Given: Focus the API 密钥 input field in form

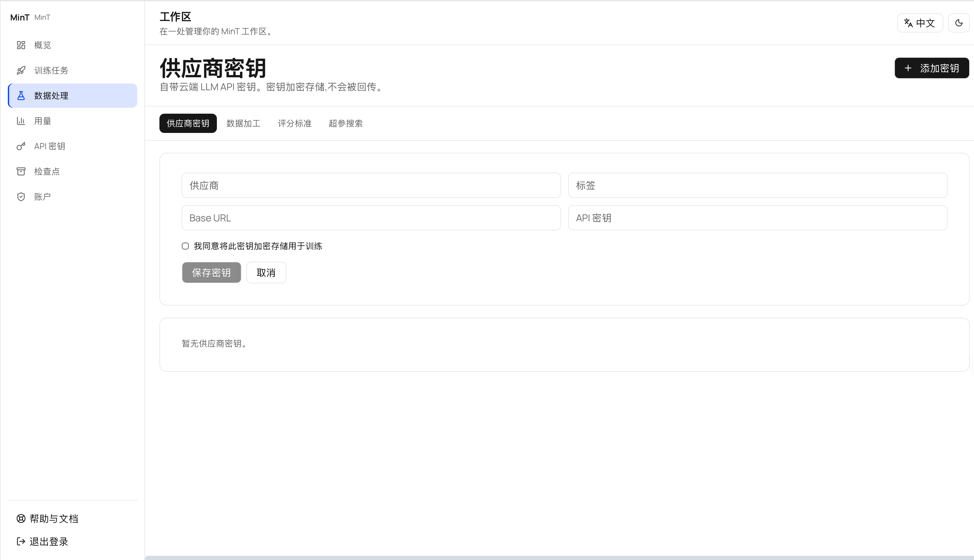Looking at the screenshot, I should [x=757, y=218].
